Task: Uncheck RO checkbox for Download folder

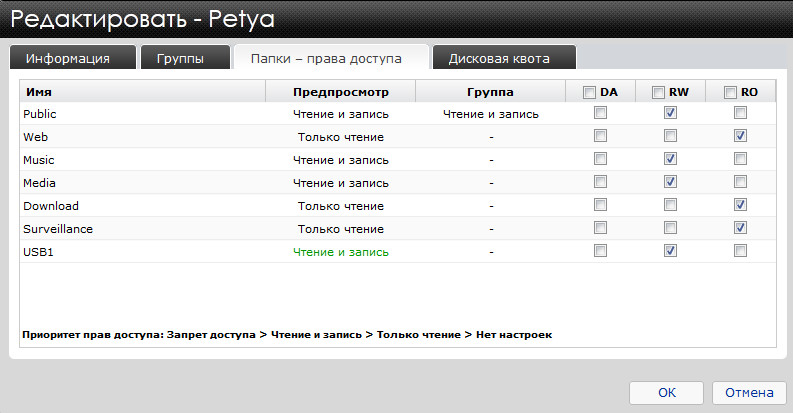Action: (x=740, y=205)
